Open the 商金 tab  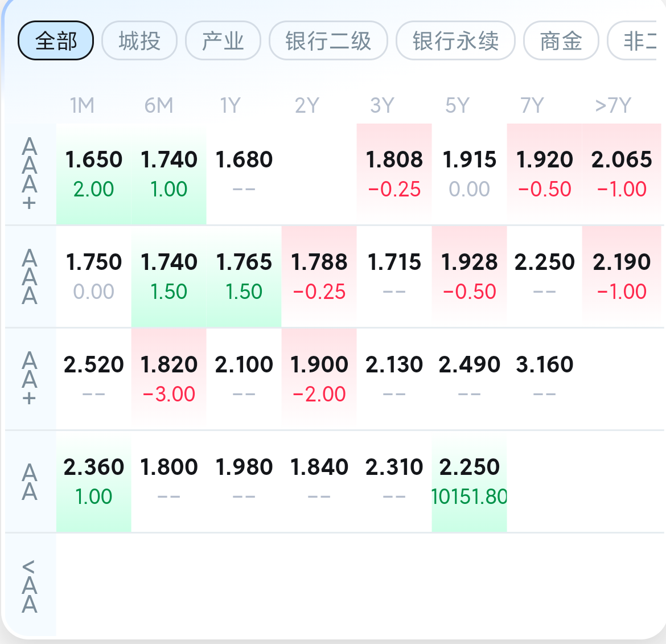click(x=561, y=41)
